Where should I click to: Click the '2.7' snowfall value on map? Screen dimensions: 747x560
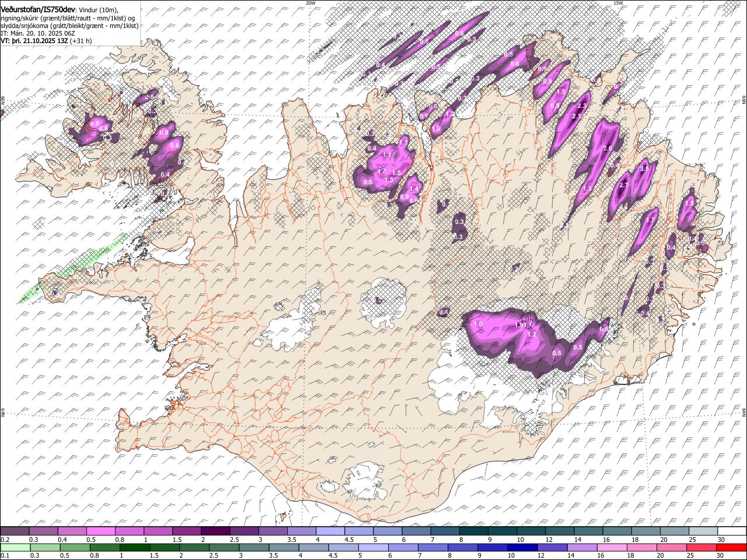[x=623, y=185]
